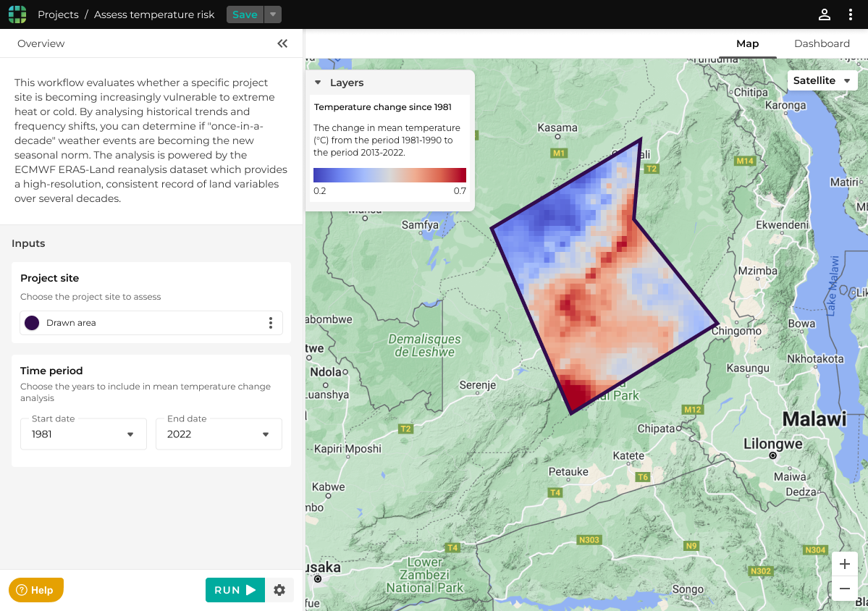Click the Karonga town label

(x=785, y=105)
